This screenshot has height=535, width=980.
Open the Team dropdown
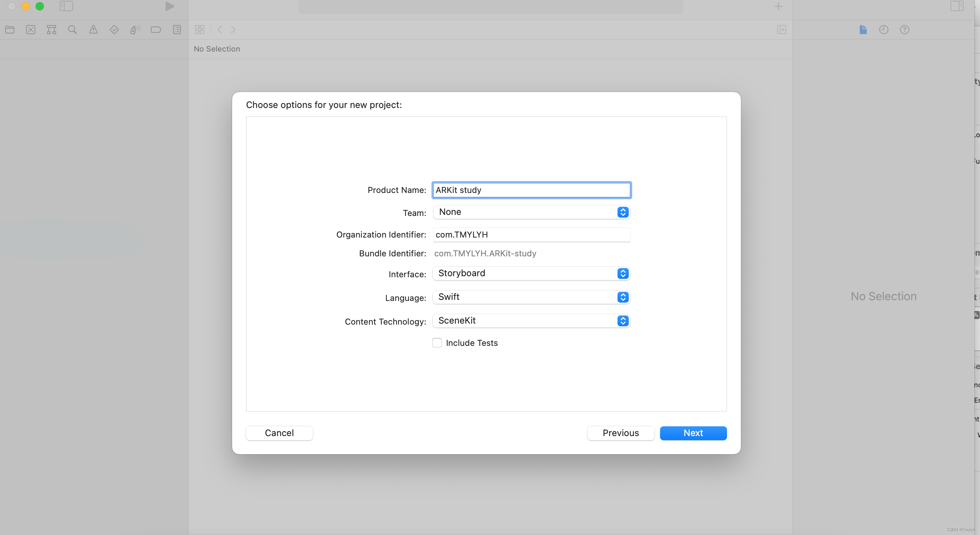point(531,212)
